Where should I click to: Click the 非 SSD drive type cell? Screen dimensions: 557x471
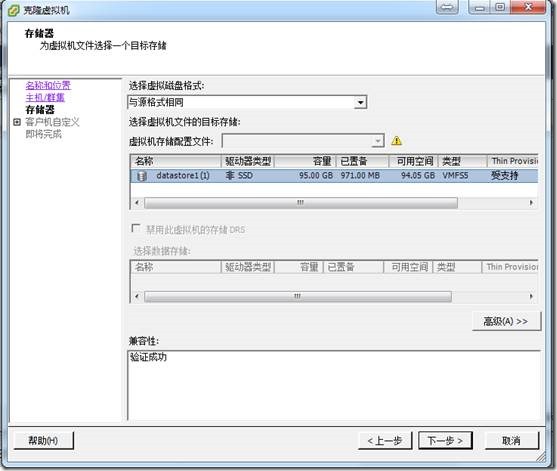239,176
